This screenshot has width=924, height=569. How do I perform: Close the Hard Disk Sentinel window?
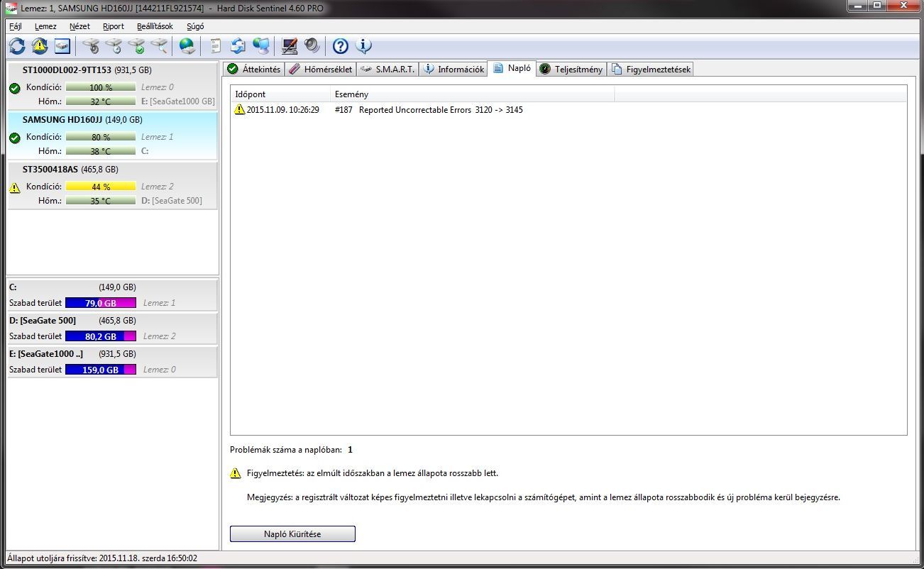click(903, 6)
